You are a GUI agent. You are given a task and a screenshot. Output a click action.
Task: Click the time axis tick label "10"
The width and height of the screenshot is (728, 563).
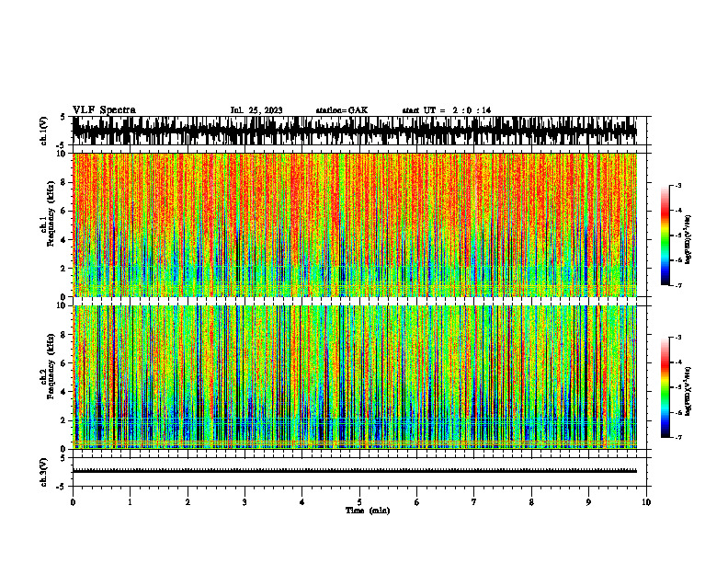pos(646,502)
